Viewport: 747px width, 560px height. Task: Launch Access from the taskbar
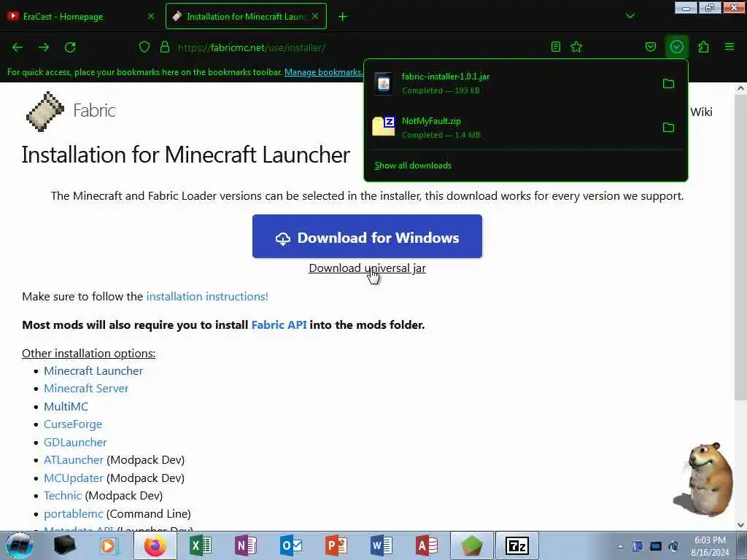click(x=426, y=545)
